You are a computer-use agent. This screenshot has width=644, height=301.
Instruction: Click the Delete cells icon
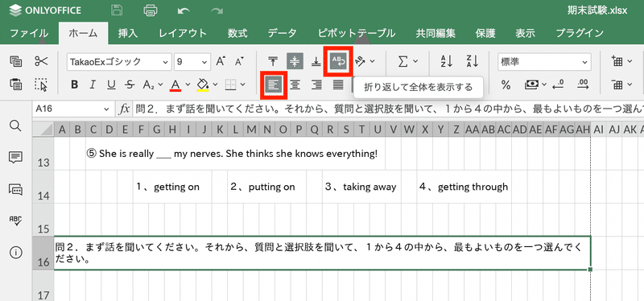coord(617,85)
